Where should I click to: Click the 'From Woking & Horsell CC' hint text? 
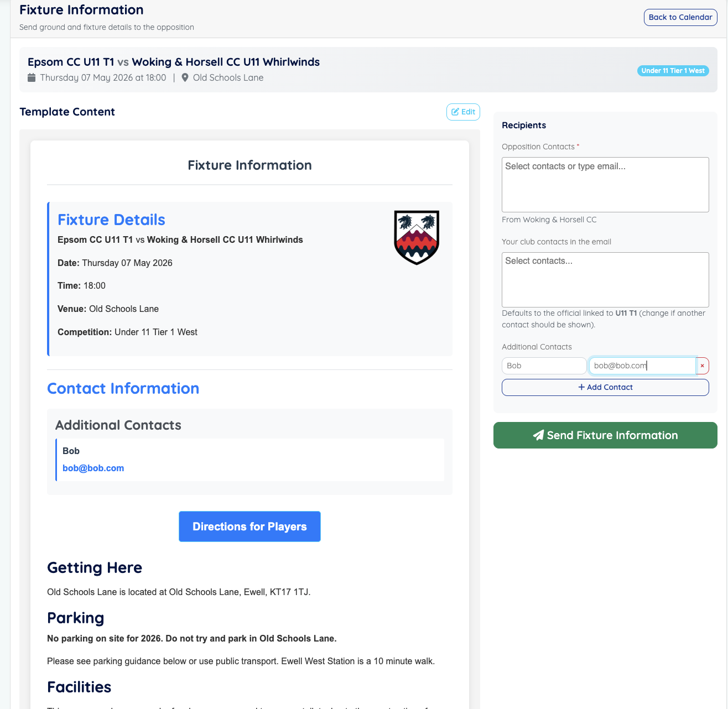(x=549, y=220)
